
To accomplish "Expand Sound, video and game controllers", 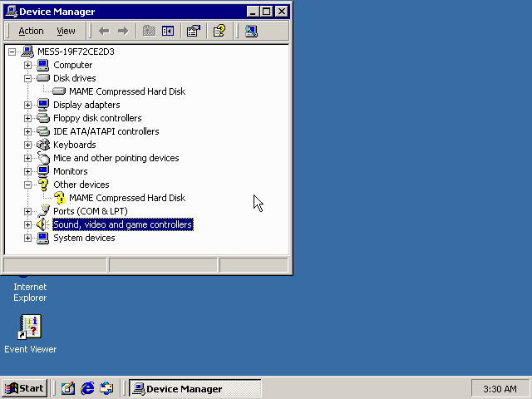I will 27,224.
